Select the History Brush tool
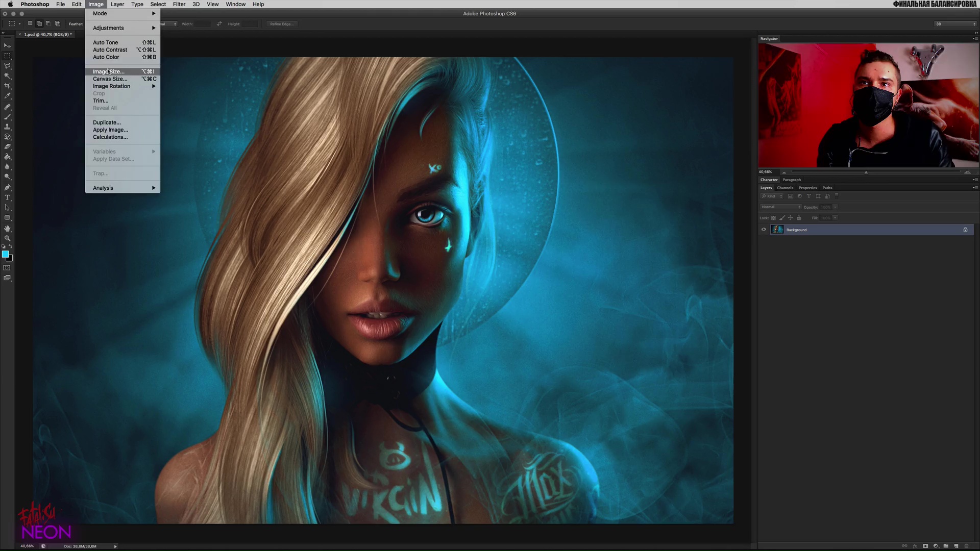Viewport: 980px width, 551px height. click(x=7, y=137)
